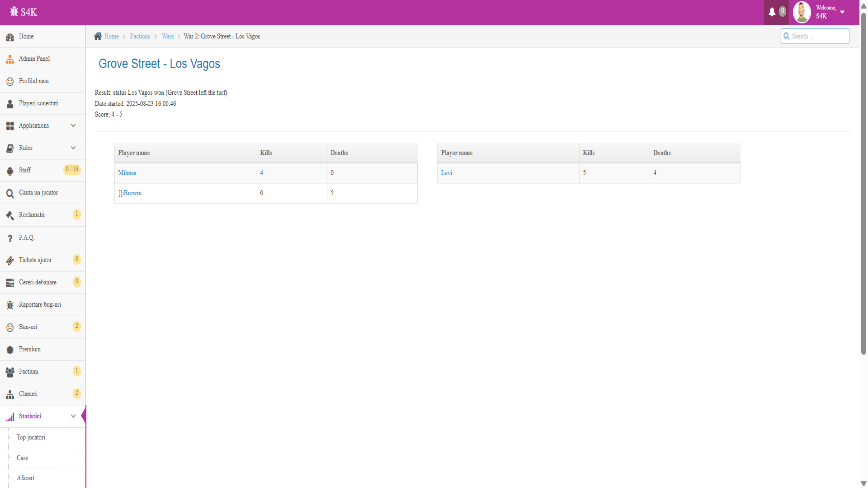This screenshot has height=488, width=868.
Task: Click the Admin Panel sitemap icon
Action: 10,59
